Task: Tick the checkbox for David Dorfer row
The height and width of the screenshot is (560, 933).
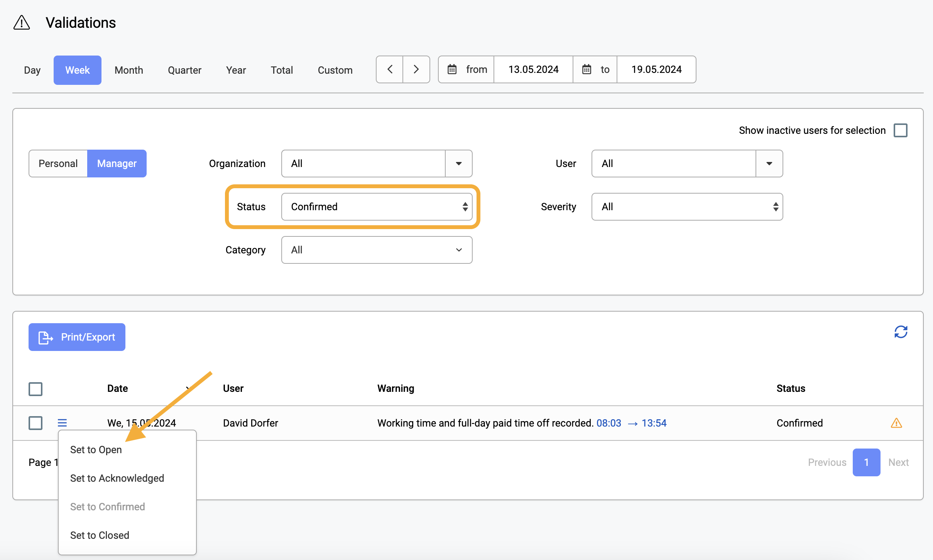Action: click(35, 423)
